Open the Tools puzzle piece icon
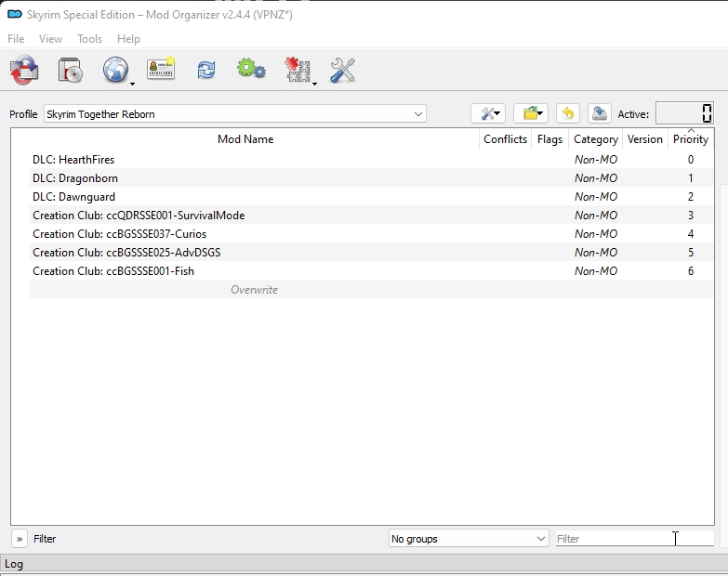Screen dimensions: 728x576 298,71
